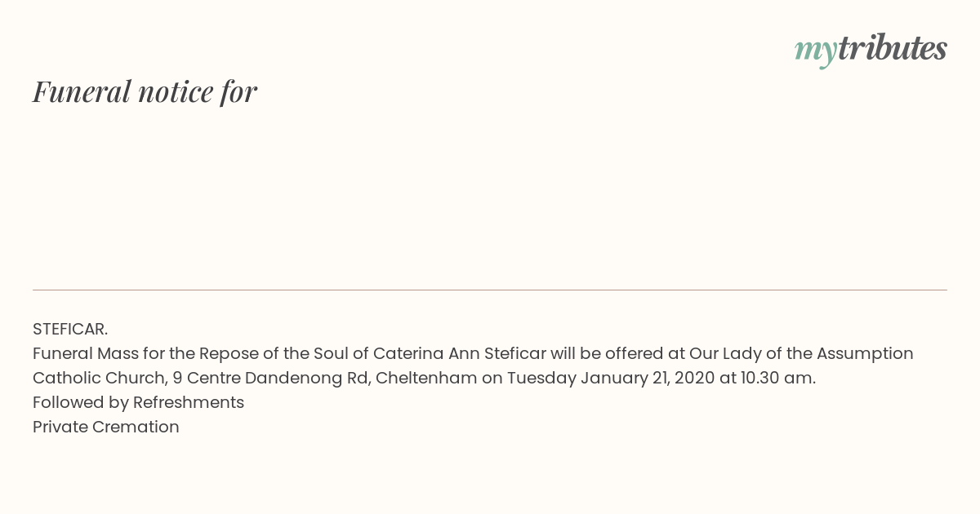
Task: Click the horizontal divider line
Action: tap(490, 290)
